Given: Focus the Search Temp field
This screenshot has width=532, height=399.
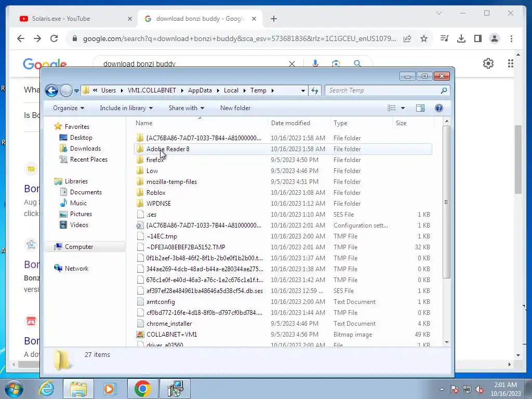Looking at the screenshot, I should (x=387, y=90).
